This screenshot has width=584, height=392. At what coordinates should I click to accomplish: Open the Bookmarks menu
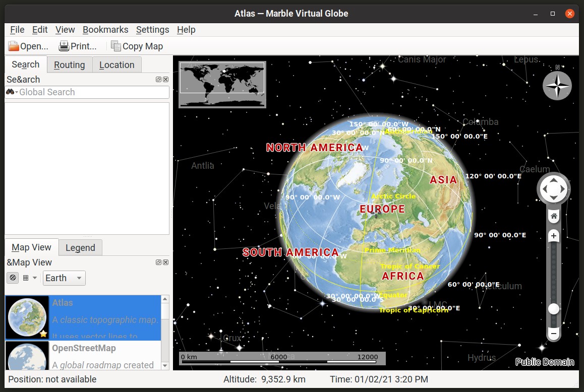(x=105, y=30)
